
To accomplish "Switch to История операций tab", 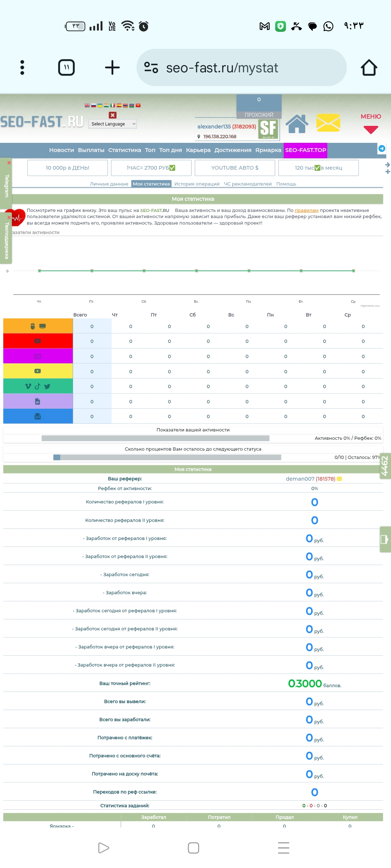I will click(197, 184).
